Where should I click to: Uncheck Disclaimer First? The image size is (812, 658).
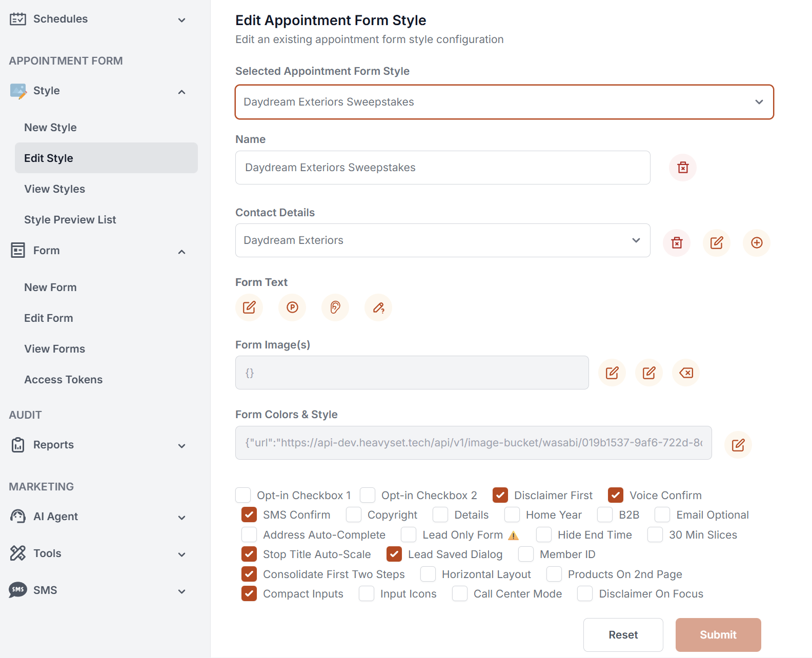click(500, 496)
